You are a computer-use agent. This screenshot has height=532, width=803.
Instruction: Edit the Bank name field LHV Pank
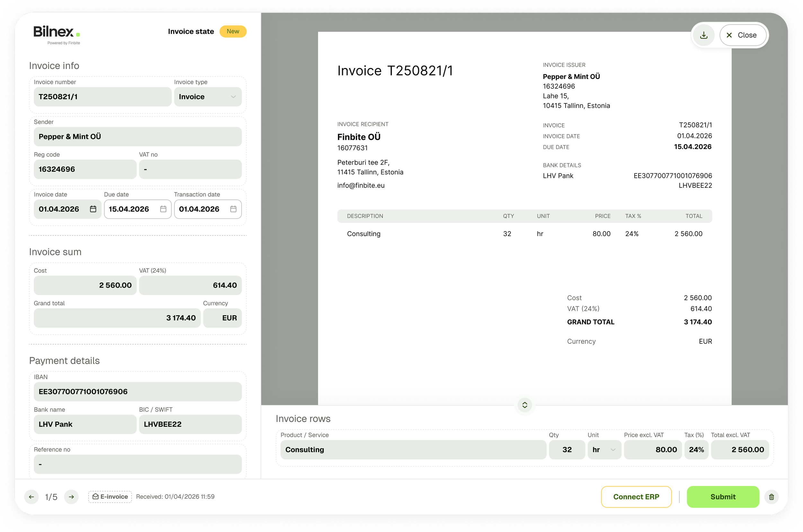pyautogui.click(x=85, y=424)
